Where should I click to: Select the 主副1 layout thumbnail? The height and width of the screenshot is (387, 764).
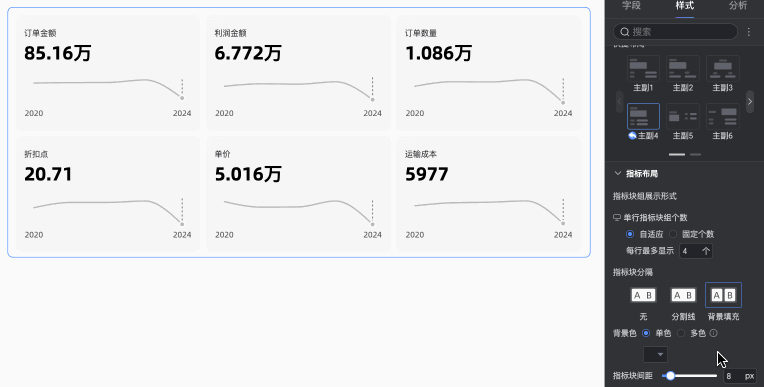click(x=643, y=69)
